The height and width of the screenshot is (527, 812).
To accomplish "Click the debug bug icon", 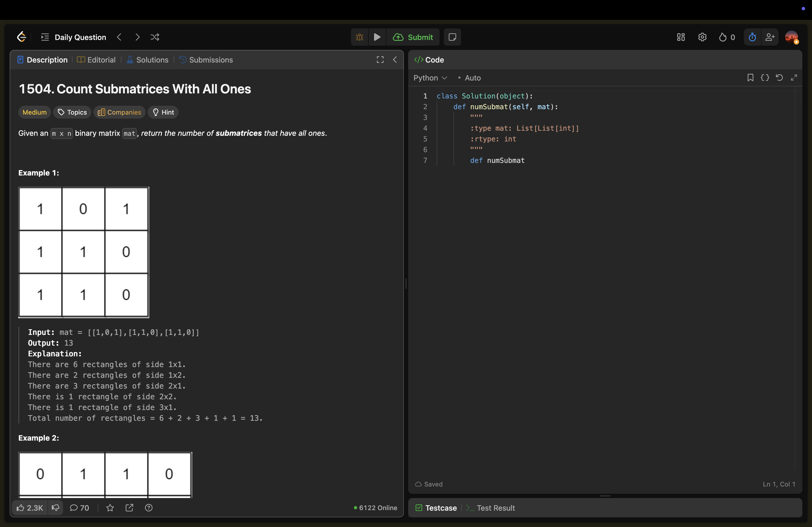I will pyautogui.click(x=359, y=37).
